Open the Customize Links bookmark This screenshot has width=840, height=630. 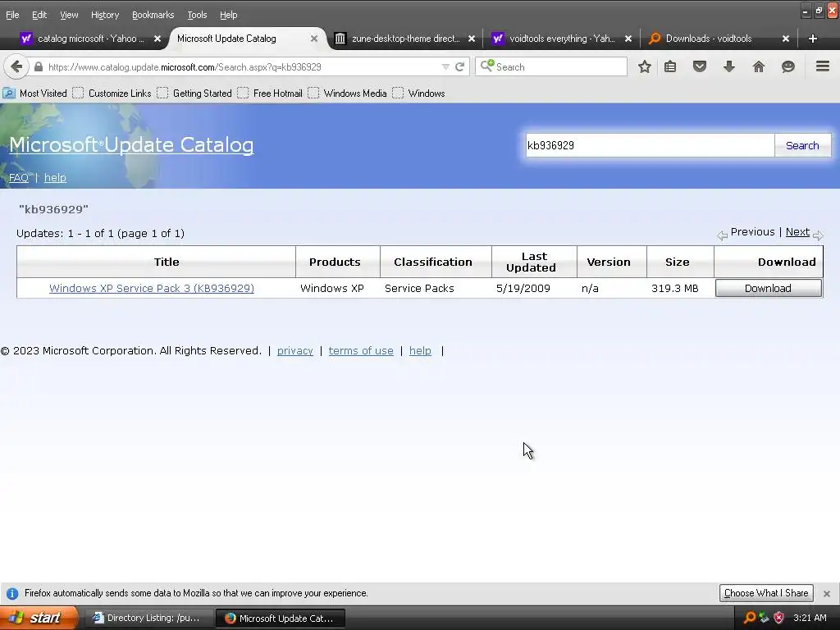[x=112, y=94]
